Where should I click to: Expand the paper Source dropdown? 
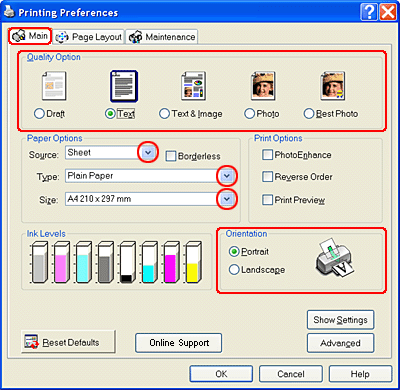coord(148,153)
